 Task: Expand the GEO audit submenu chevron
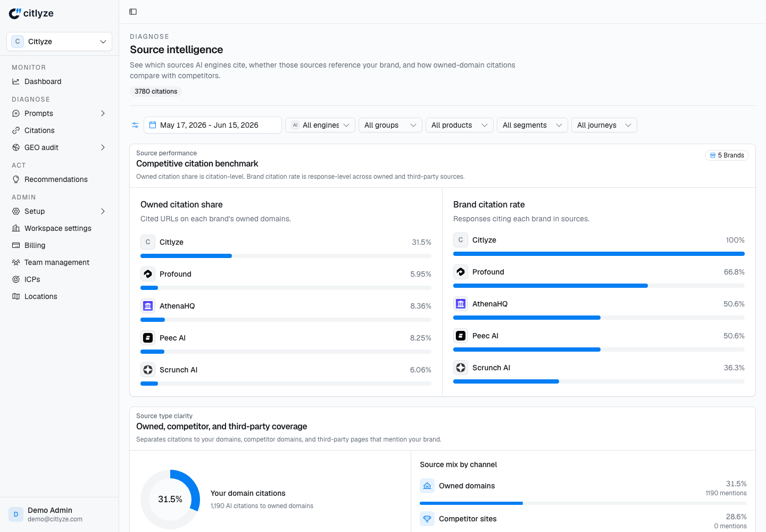coord(103,147)
